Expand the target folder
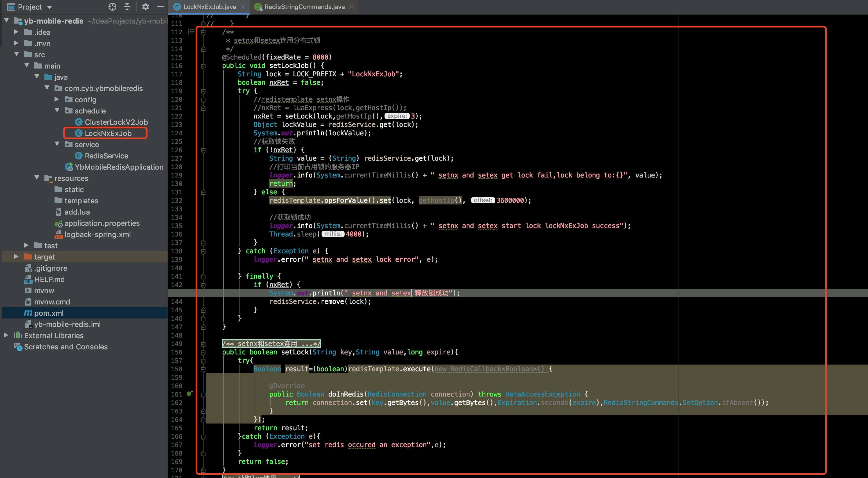 coord(16,256)
